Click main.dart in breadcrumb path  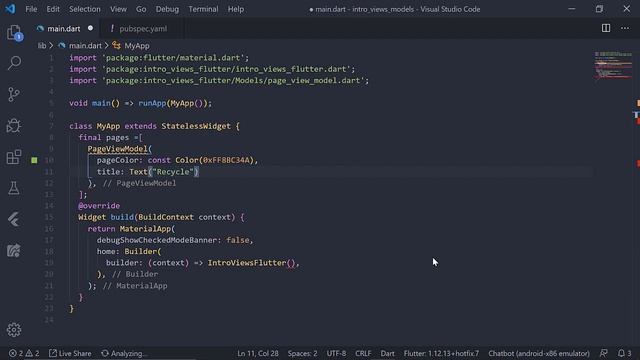85,46
